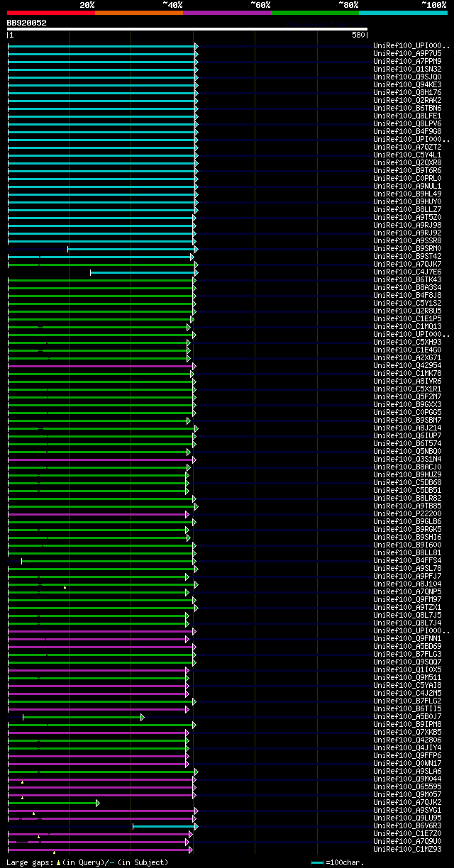The image size is (454, 868).
Task: Select hit label UniRef100_B6TK43
Action: 407,279
